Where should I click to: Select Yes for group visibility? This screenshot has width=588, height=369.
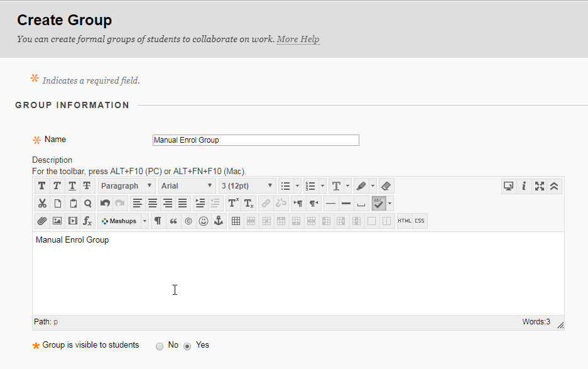(x=187, y=346)
